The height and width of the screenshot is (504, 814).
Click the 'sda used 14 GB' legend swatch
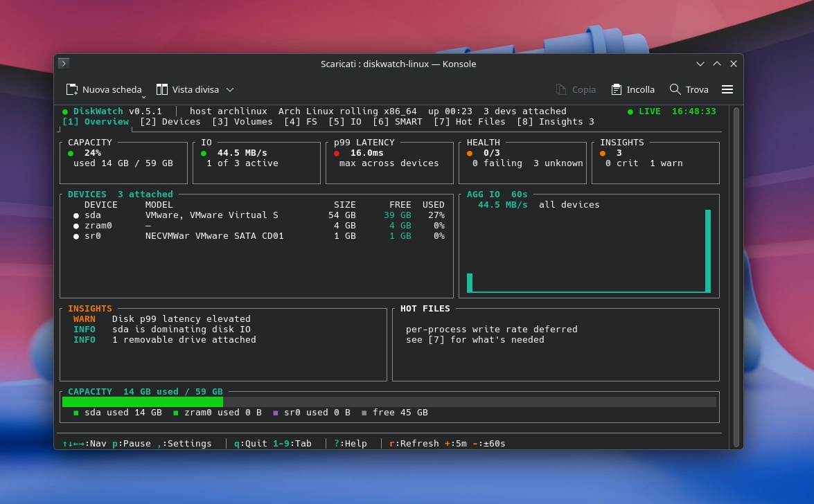pos(76,413)
